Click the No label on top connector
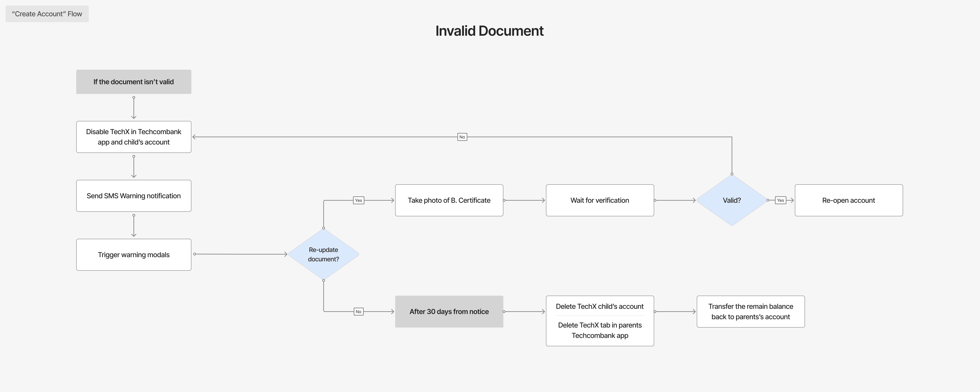 462,137
